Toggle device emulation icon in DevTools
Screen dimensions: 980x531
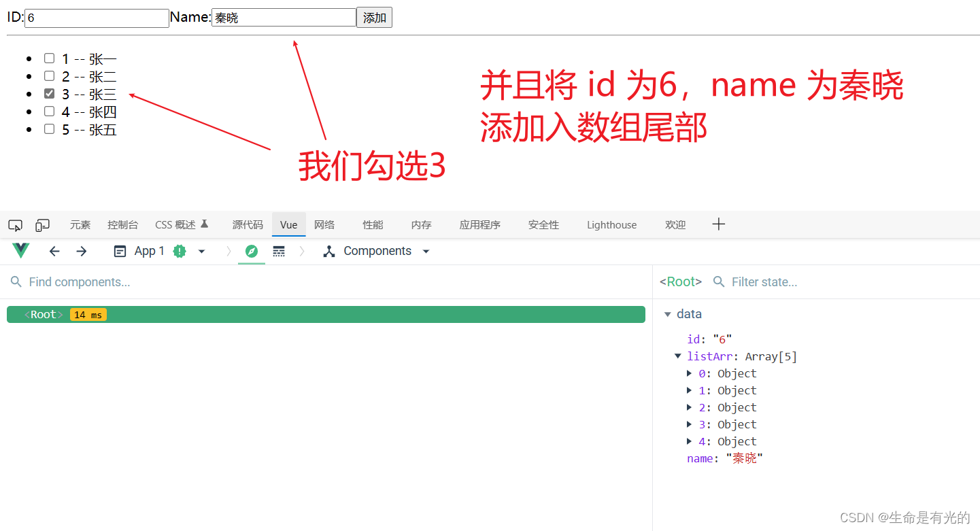tap(43, 225)
